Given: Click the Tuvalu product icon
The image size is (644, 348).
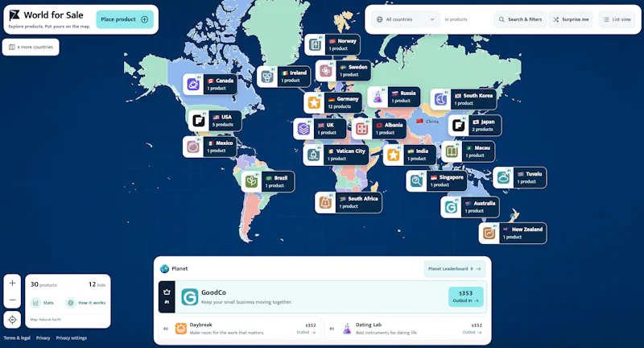Looking at the screenshot, I should [x=503, y=177].
